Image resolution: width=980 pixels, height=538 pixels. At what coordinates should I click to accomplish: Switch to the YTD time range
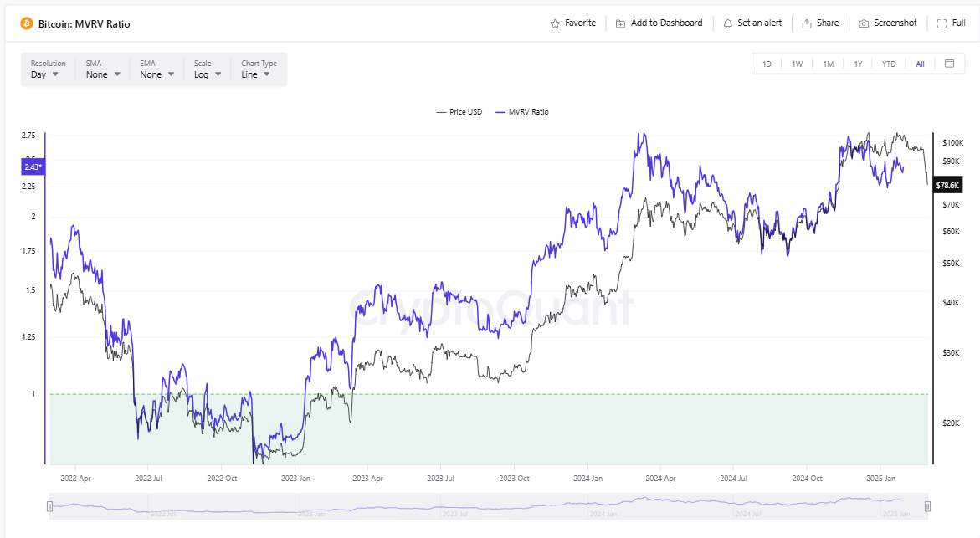(x=889, y=64)
